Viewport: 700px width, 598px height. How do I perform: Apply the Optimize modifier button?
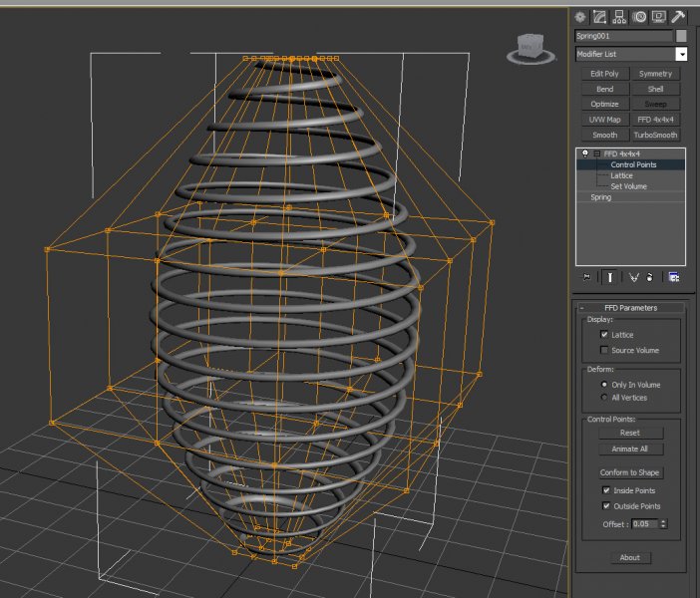pos(605,104)
